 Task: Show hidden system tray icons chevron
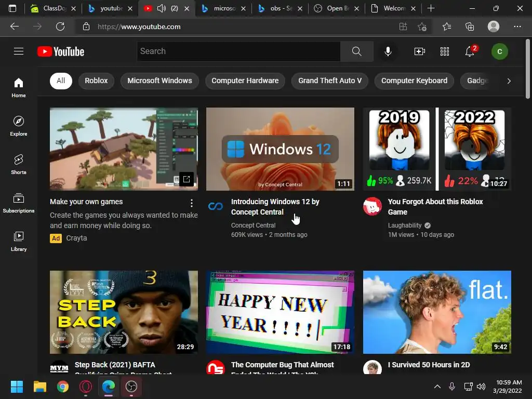click(437, 387)
